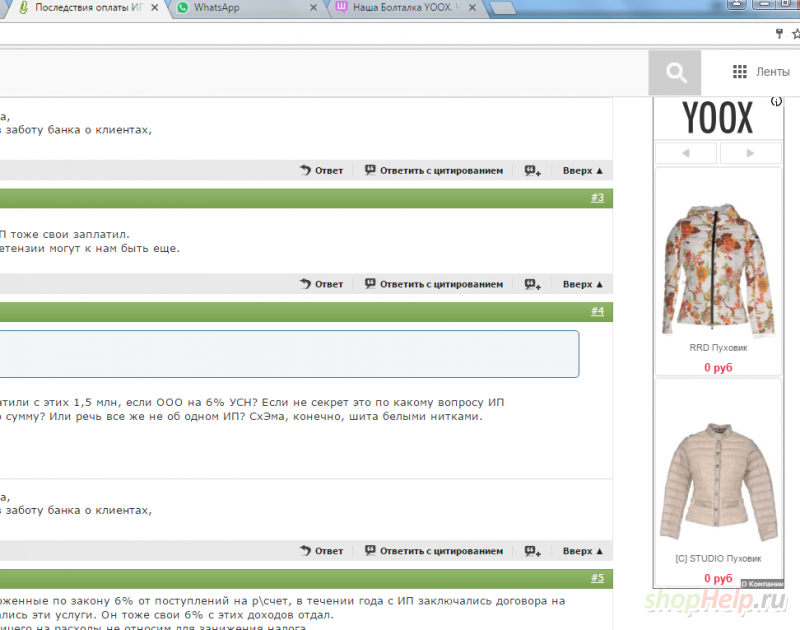Click multi-quote icon under post #3
Viewport: 800px width, 630px height.
533,285
